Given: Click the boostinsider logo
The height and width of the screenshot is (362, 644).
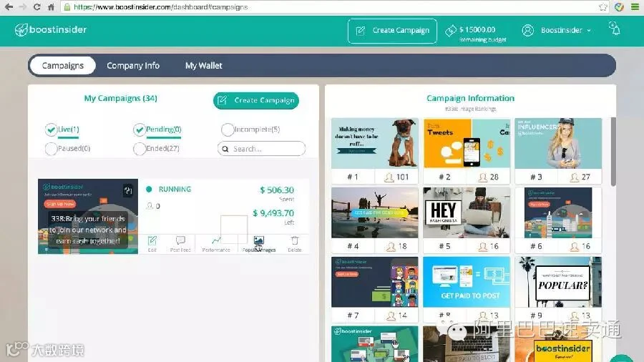Looking at the screenshot, I should (51, 29).
